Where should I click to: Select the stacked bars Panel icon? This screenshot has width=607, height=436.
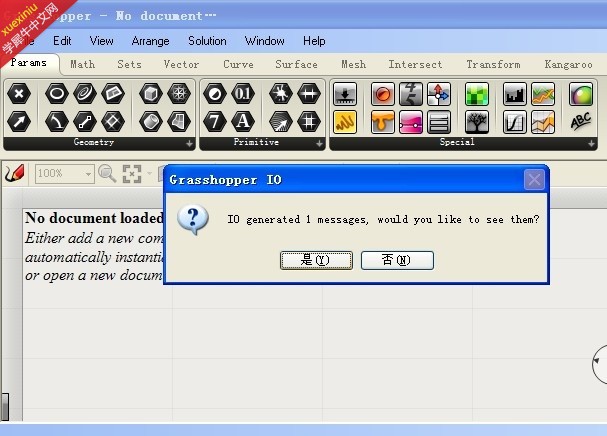[439, 122]
